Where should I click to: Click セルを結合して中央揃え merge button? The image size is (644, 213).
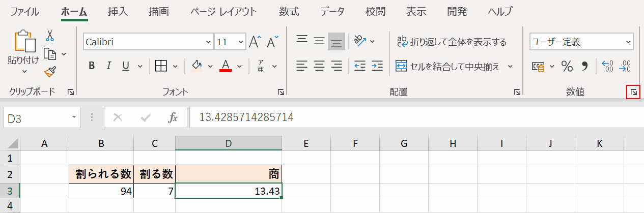(449, 66)
